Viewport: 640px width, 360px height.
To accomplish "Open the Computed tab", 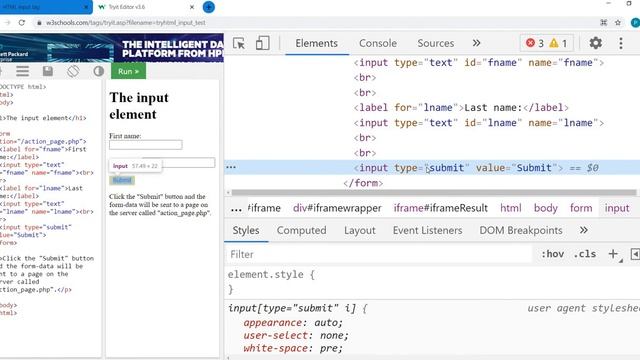I will click(x=301, y=231).
